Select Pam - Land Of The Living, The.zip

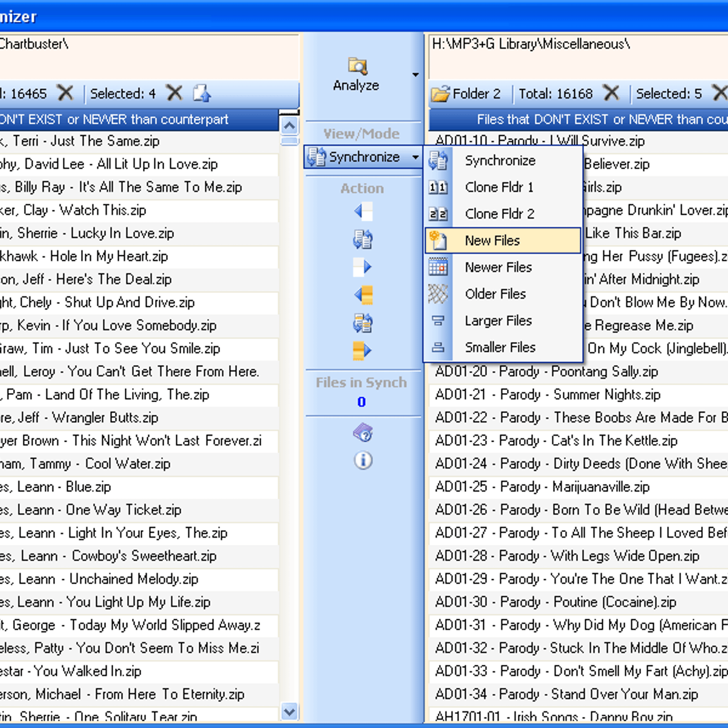tap(139, 394)
